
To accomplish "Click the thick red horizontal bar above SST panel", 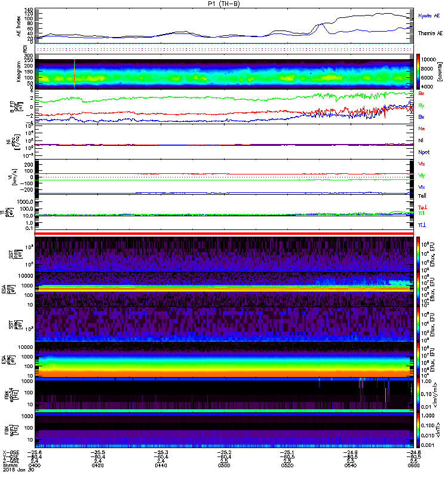I will 224,234.
